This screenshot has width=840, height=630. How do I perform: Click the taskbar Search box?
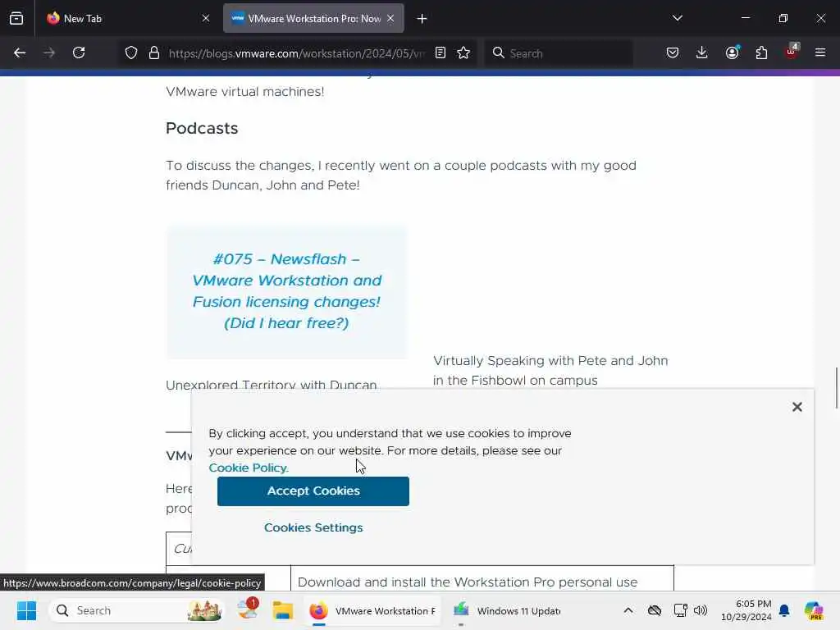(137, 610)
